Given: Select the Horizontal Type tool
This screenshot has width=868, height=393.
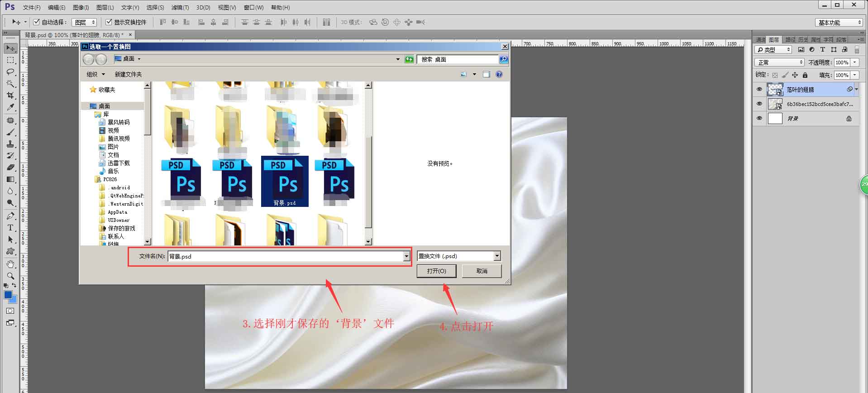Looking at the screenshot, I should pos(10,228).
